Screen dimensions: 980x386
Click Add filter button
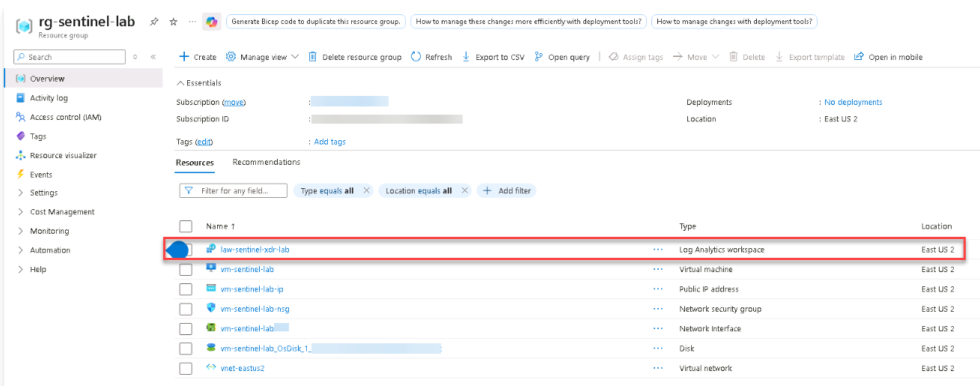[507, 191]
